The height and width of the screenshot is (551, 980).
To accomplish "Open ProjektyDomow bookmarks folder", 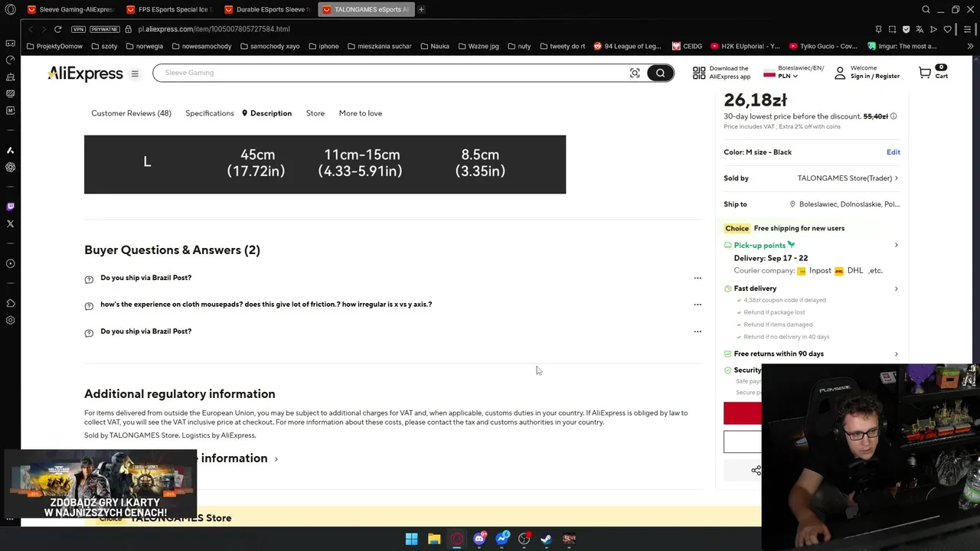I will (54, 46).
